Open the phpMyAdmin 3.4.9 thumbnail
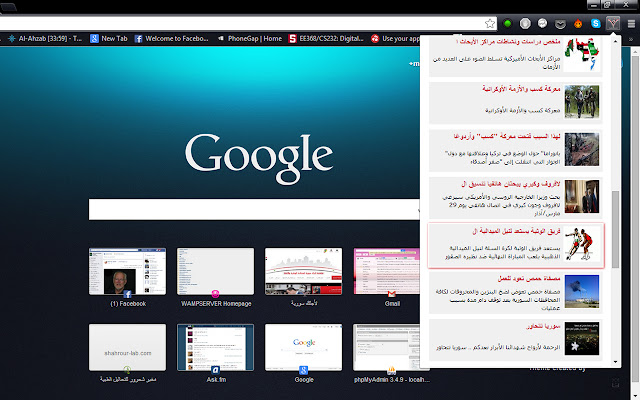This screenshot has height=400, width=640. pyautogui.click(x=387, y=347)
